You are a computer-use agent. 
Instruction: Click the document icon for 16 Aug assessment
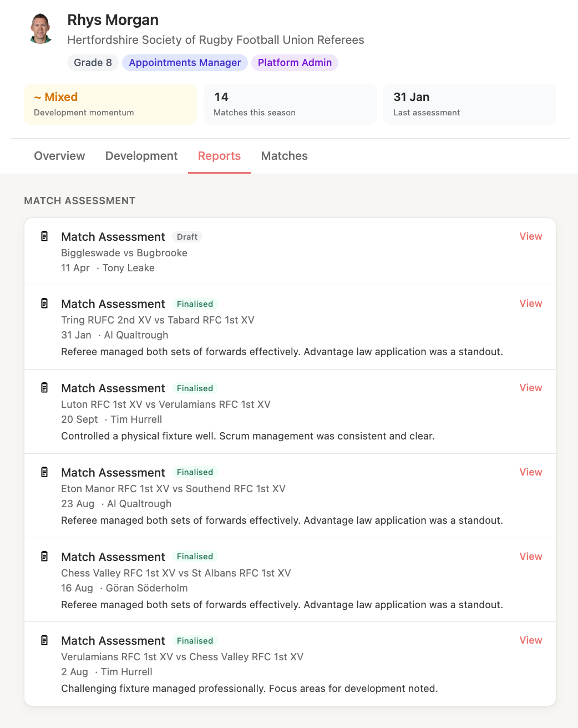(x=44, y=557)
